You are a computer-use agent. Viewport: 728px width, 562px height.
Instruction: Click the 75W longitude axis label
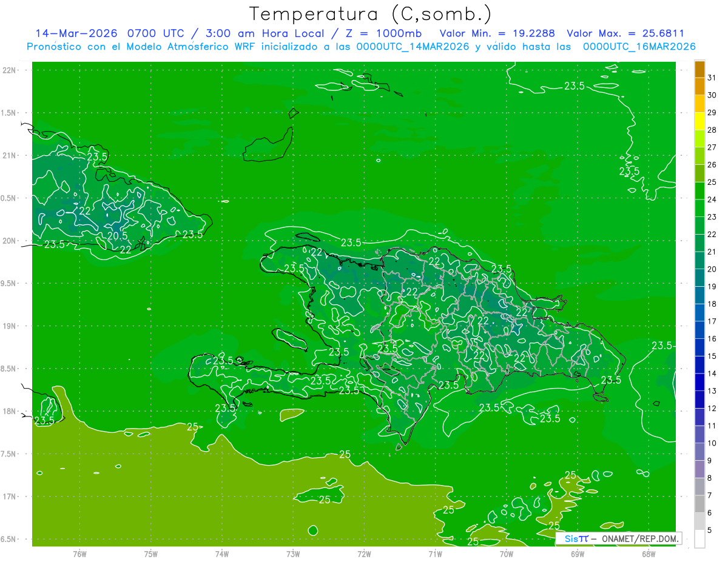click(151, 554)
